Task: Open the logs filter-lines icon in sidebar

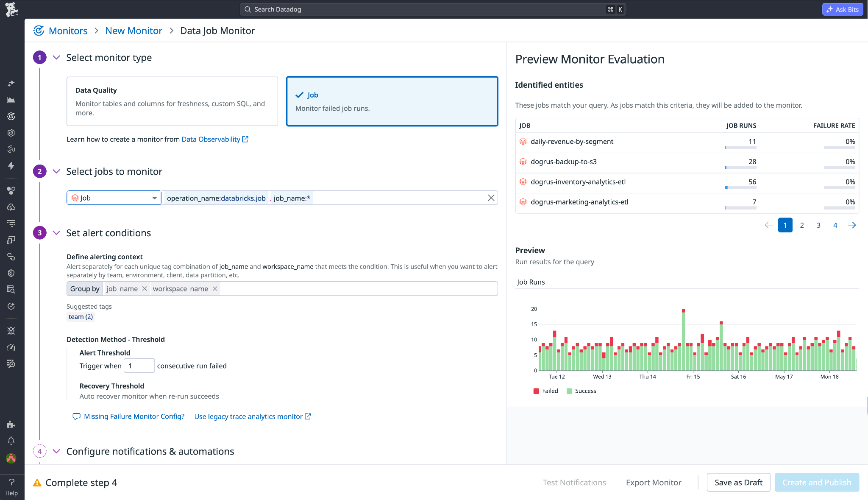Action: (11, 223)
